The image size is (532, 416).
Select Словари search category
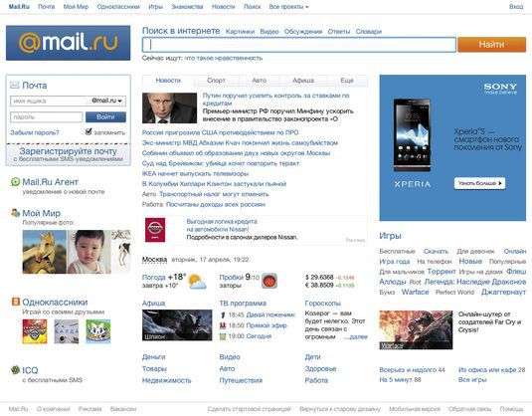[369, 32]
